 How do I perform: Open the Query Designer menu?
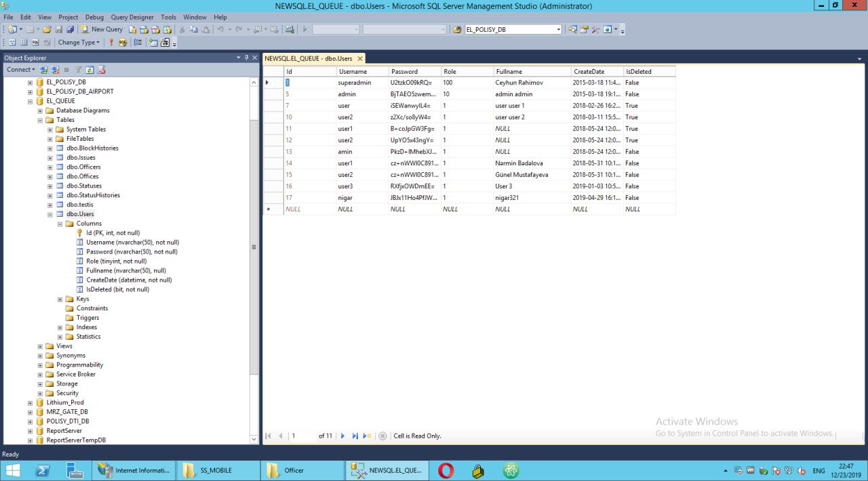click(132, 17)
